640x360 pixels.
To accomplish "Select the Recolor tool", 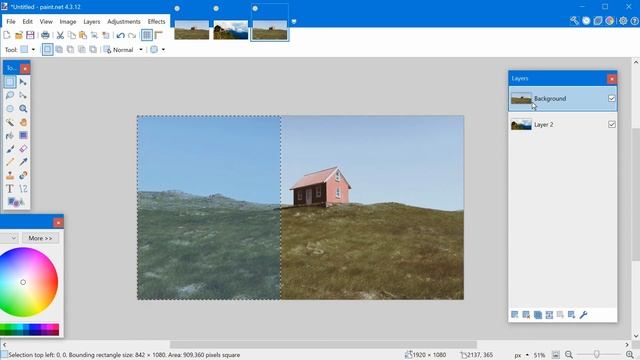I will [x=23, y=176].
